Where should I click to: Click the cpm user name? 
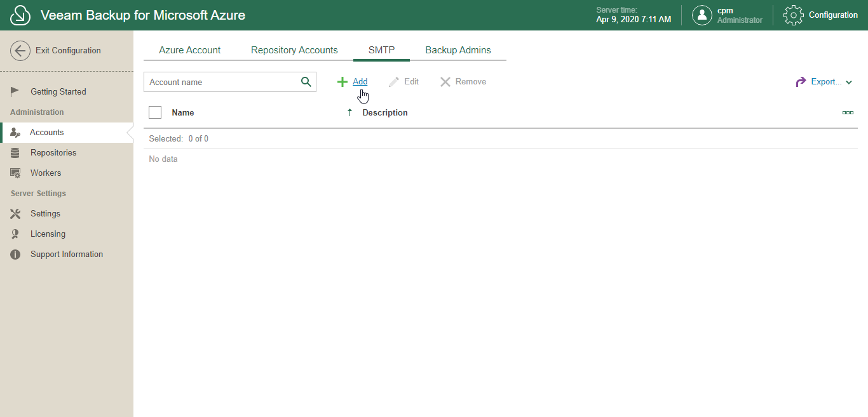[x=725, y=11]
